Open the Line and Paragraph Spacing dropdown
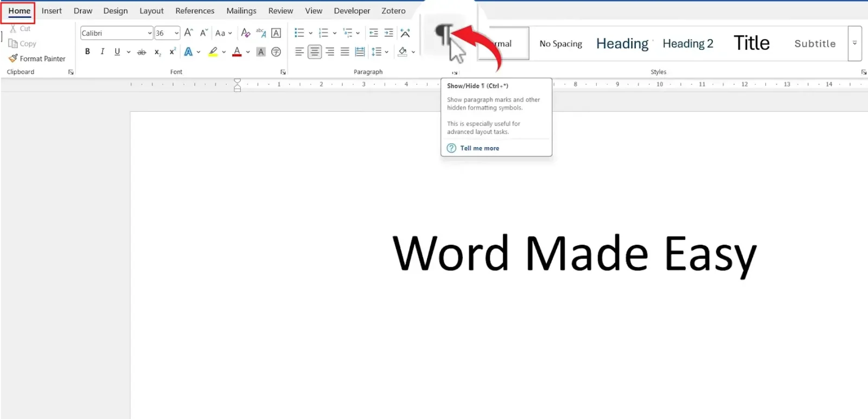The width and height of the screenshot is (868, 419). coord(380,52)
